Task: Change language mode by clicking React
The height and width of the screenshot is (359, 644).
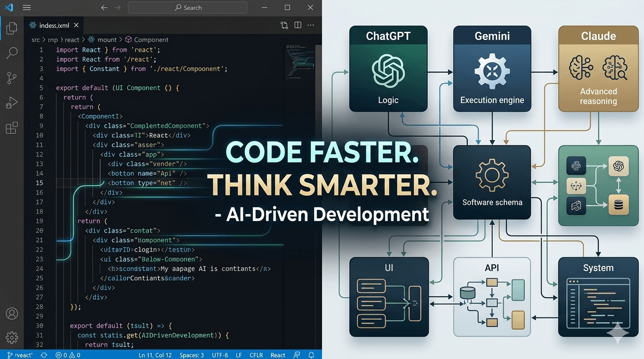Action: (278, 355)
